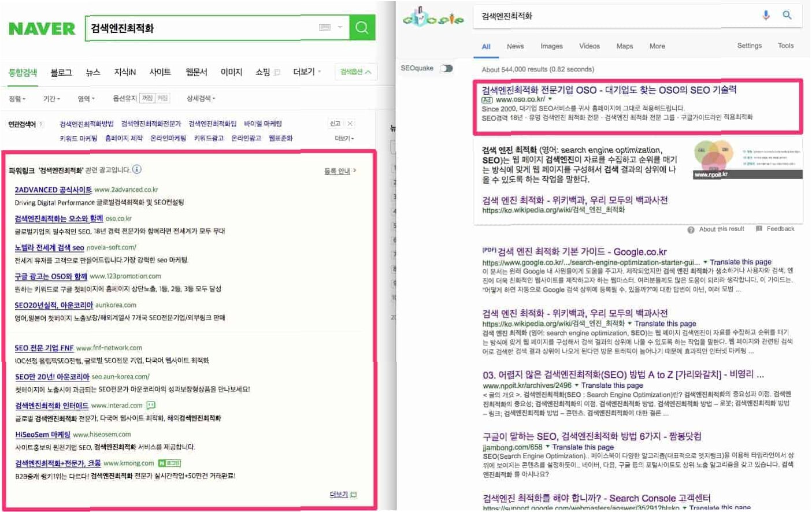This screenshot has height=512, width=812.
Task: Switch to the Google Videos tab
Action: 589,46
